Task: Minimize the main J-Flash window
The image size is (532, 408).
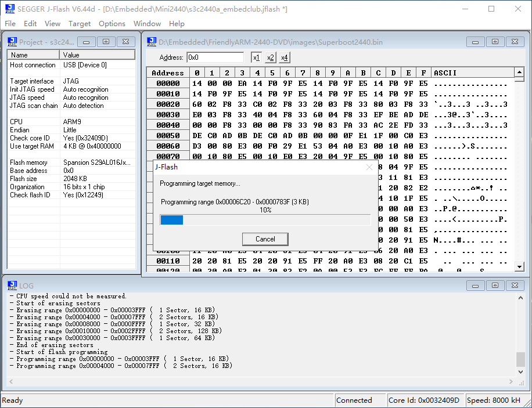Action: pos(465,9)
